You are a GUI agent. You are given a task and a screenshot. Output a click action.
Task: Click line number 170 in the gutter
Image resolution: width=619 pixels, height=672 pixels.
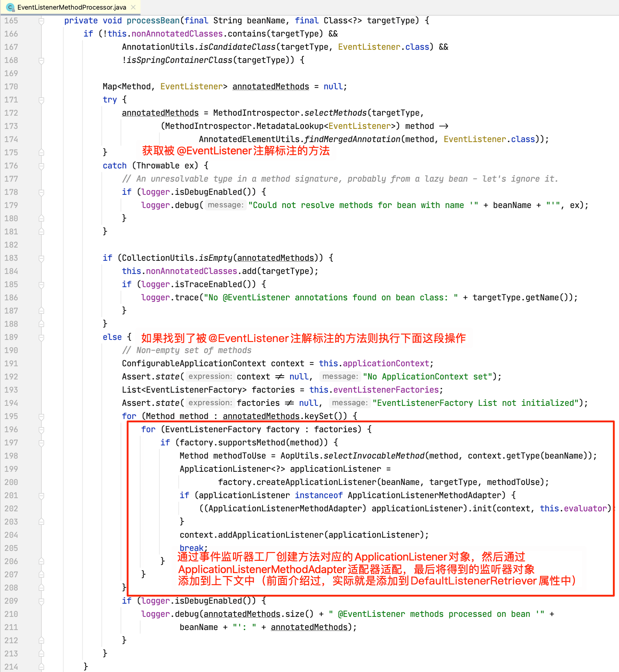(11, 87)
